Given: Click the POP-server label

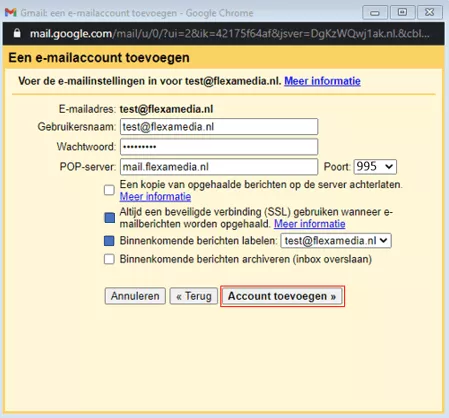Looking at the screenshot, I should click(88, 167).
